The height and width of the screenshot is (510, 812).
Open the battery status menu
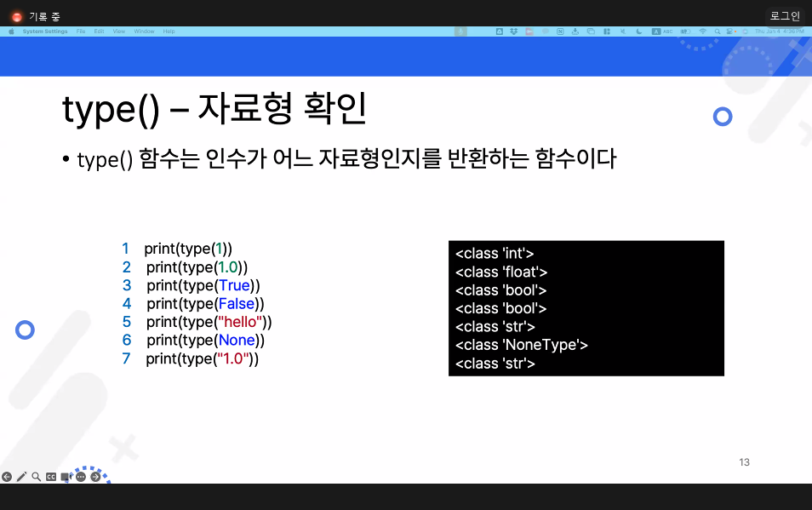686,32
